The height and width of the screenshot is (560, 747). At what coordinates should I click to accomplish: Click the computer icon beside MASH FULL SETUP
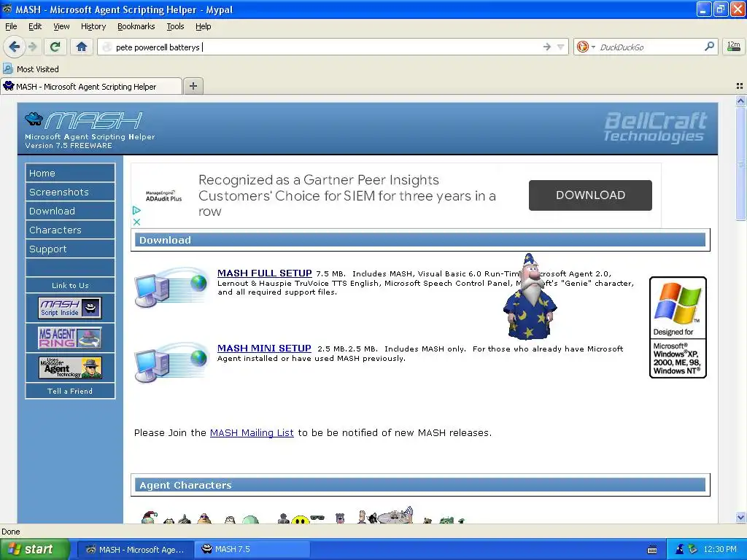pos(171,287)
